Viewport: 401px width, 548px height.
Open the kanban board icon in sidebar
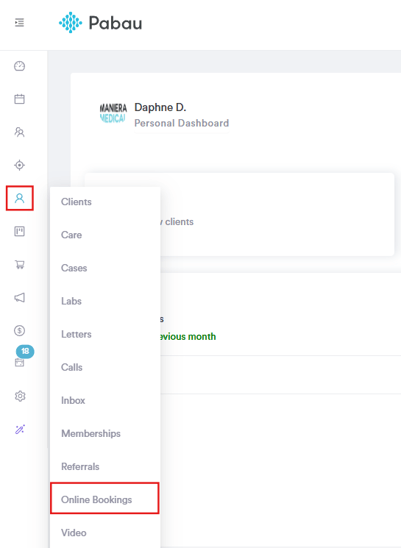(x=20, y=231)
